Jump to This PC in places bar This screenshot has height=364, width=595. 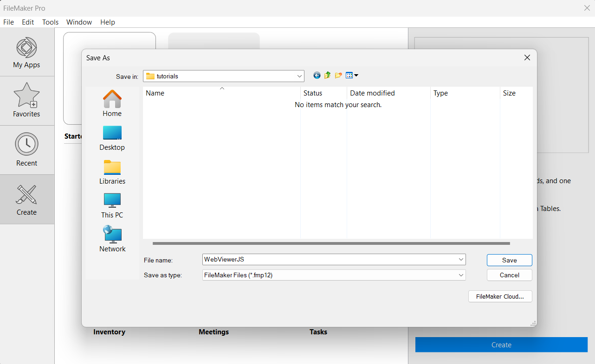(x=112, y=205)
